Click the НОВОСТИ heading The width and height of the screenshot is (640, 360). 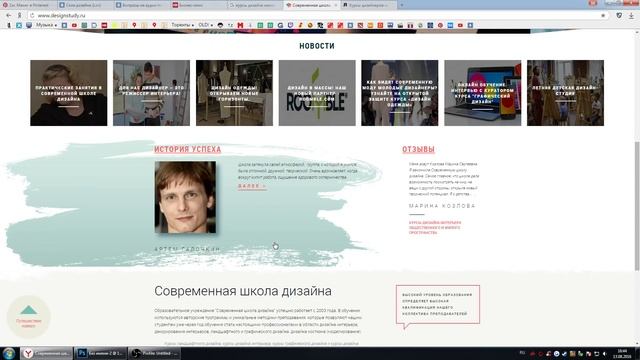[317, 46]
